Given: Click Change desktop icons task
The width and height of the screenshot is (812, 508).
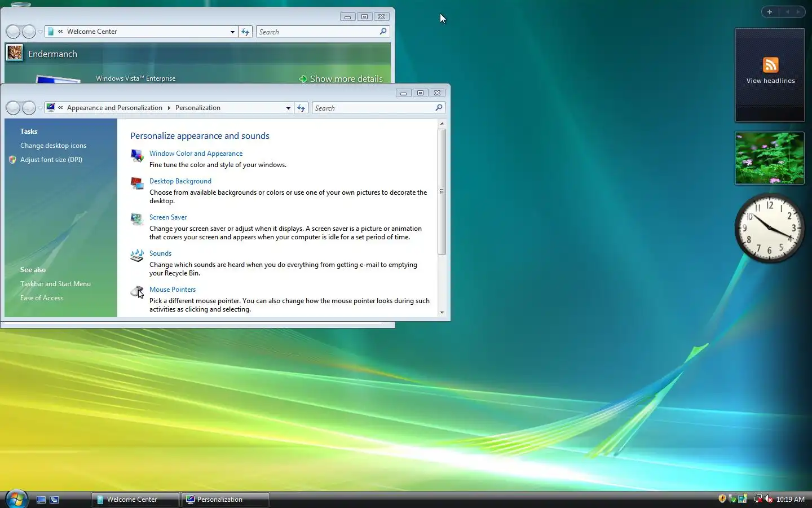Looking at the screenshot, I should coord(54,146).
